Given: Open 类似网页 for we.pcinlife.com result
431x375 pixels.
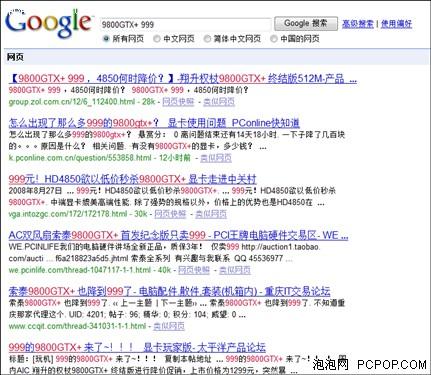Looking at the screenshot, I should click(235, 270).
